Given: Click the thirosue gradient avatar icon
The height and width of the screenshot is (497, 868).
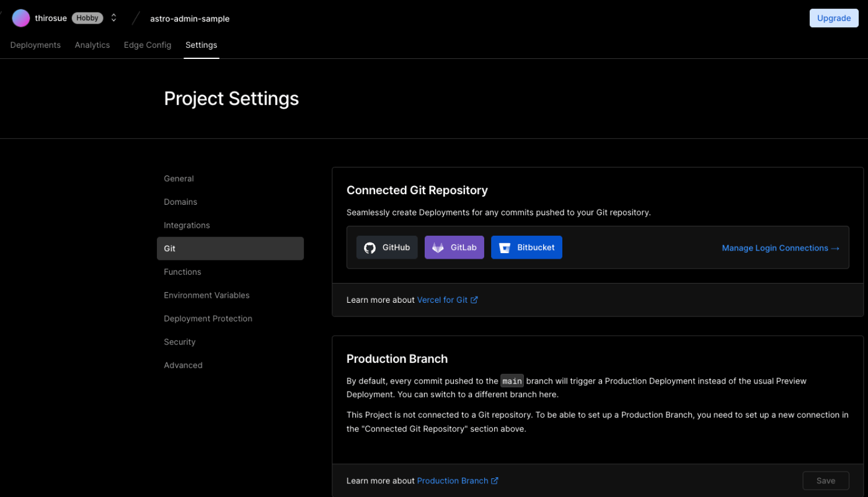Looking at the screenshot, I should click(x=21, y=18).
